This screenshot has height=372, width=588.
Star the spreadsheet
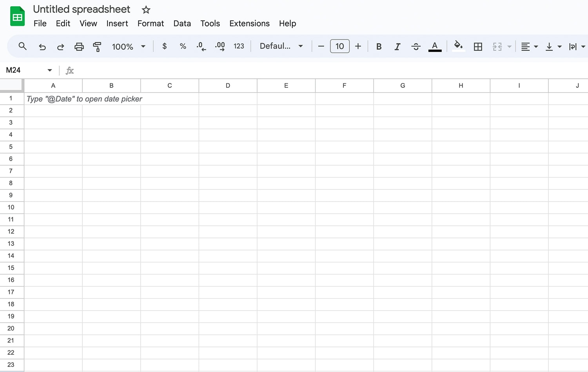pyautogui.click(x=145, y=9)
